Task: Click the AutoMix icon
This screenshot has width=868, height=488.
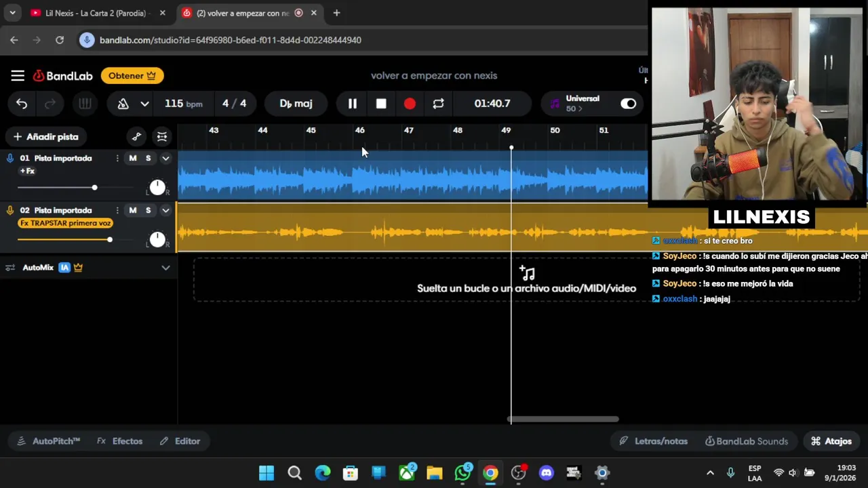Action: (x=10, y=268)
